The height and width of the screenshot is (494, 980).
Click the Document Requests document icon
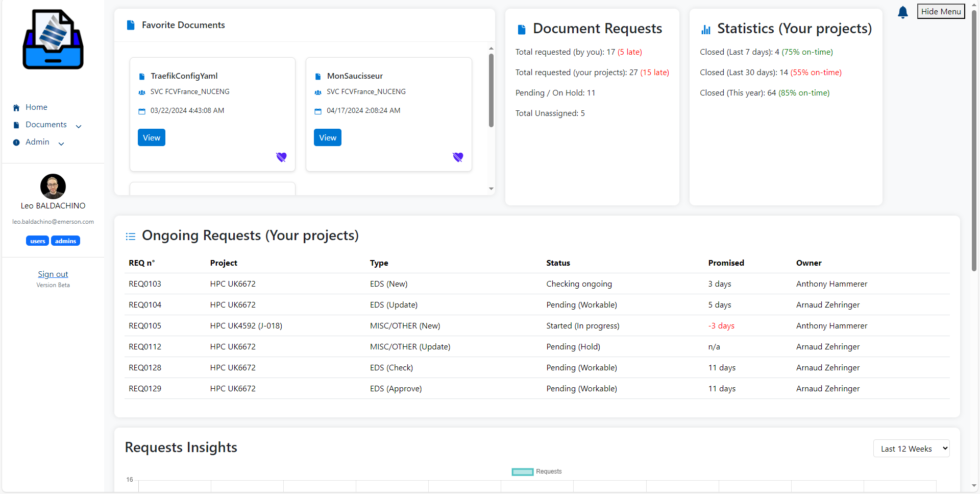pos(521,29)
